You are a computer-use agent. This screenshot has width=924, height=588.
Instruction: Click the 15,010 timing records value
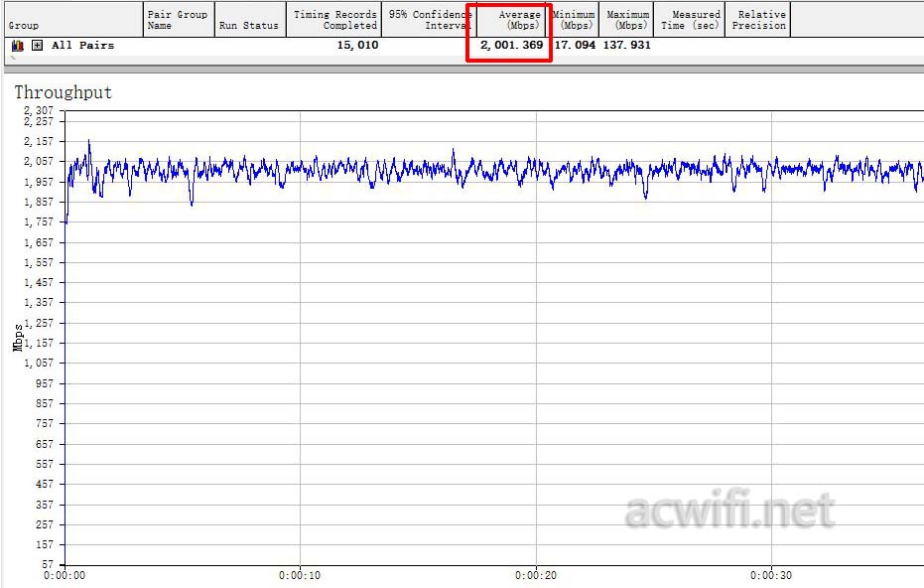click(x=357, y=46)
